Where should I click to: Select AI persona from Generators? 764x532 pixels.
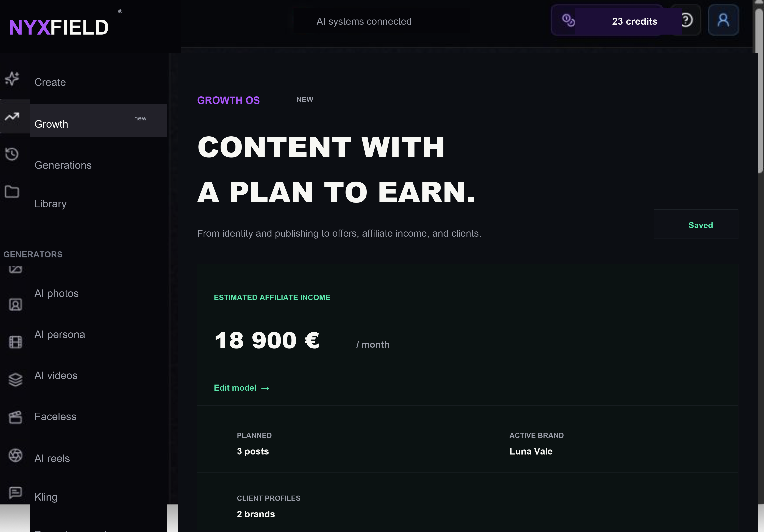(x=60, y=334)
